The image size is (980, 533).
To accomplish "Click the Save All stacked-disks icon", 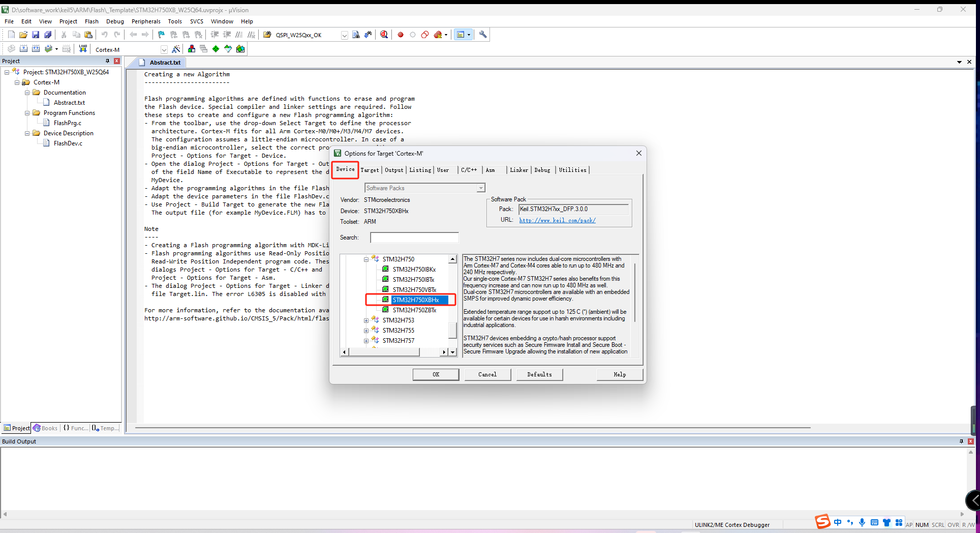I will (48, 35).
